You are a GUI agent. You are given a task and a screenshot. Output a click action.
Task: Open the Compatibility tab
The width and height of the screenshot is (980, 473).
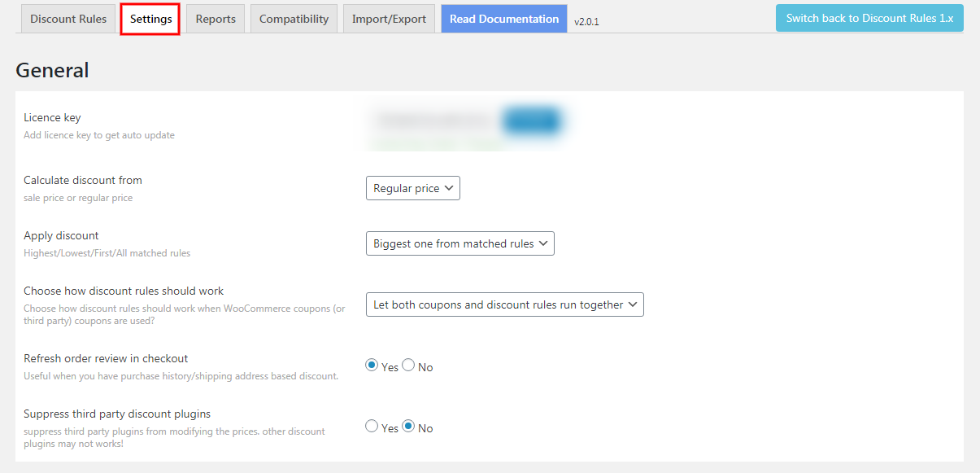coord(294,18)
